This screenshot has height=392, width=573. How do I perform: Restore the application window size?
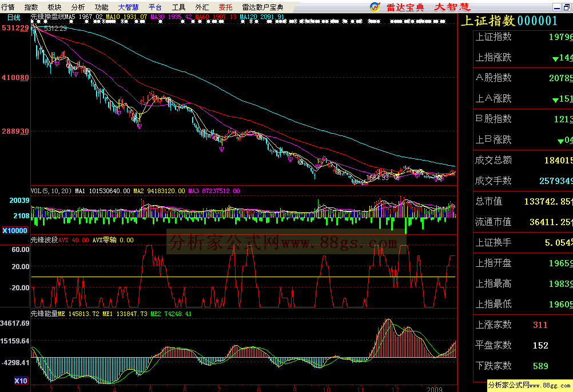[x=567, y=7]
